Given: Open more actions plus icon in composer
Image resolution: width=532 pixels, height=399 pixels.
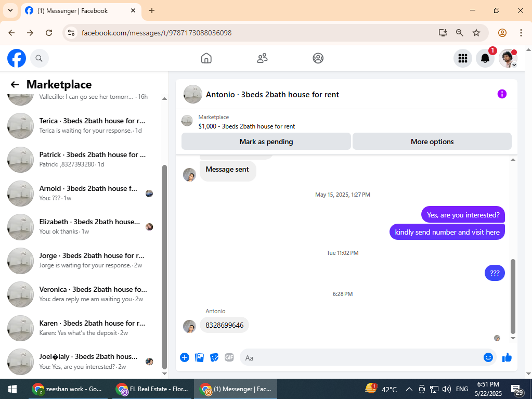Looking at the screenshot, I should pos(185,357).
